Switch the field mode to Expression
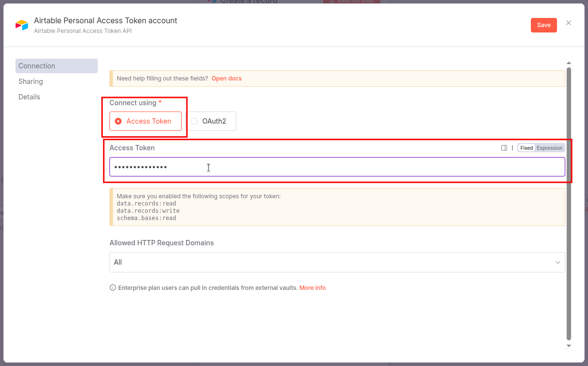The height and width of the screenshot is (366, 588). (550, 148)
